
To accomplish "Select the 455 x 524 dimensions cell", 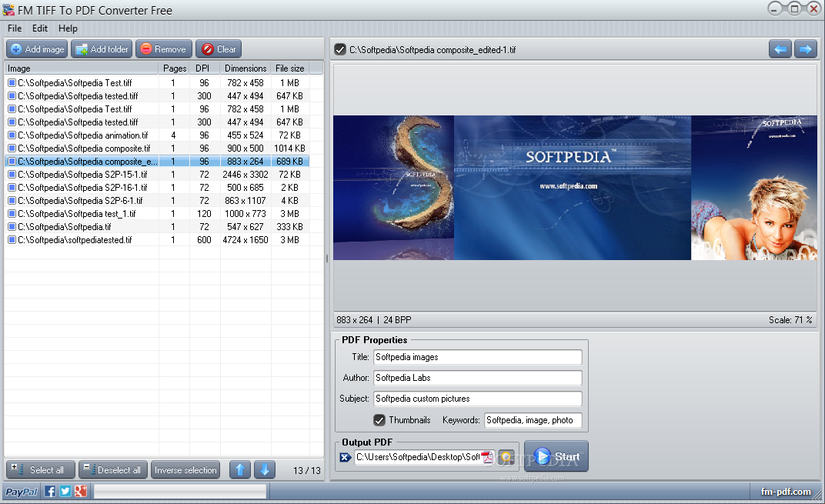I will (245, 135).
